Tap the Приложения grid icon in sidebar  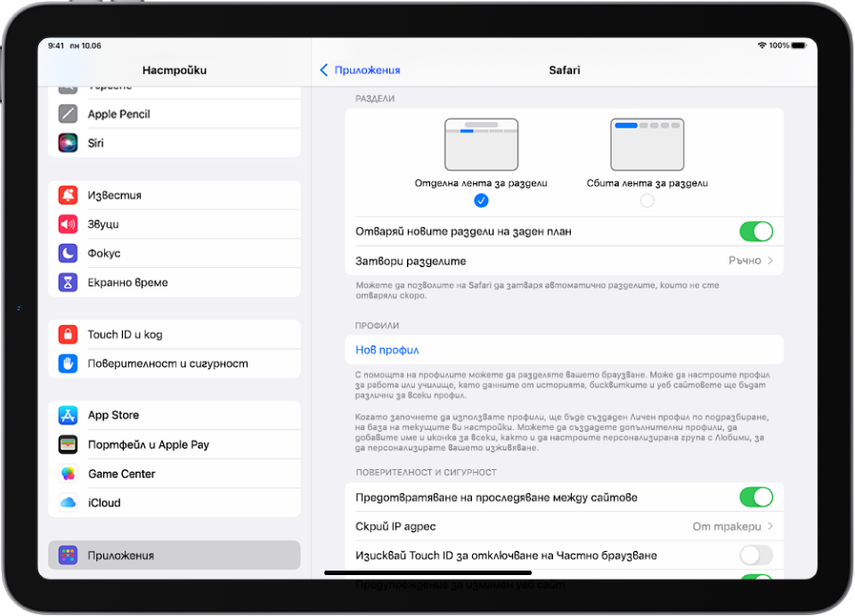click(x=68, y=555)
